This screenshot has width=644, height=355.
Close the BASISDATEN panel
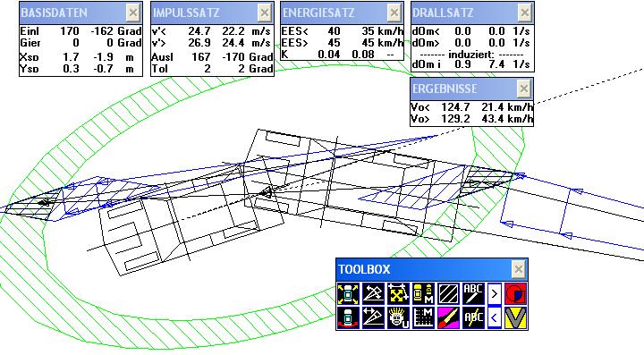click(133, 13)
